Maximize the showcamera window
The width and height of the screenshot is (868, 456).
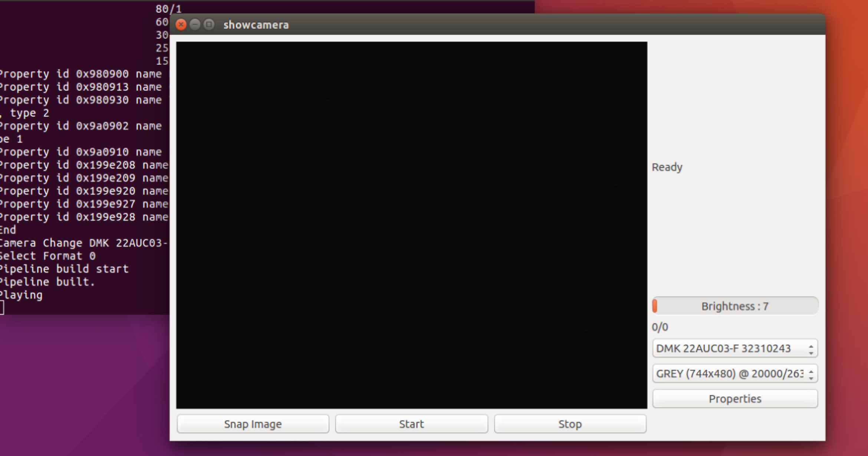pos(209,25)
